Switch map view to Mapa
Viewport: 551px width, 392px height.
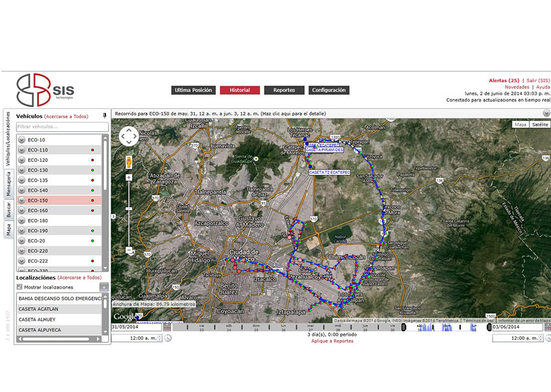(520, 125)
